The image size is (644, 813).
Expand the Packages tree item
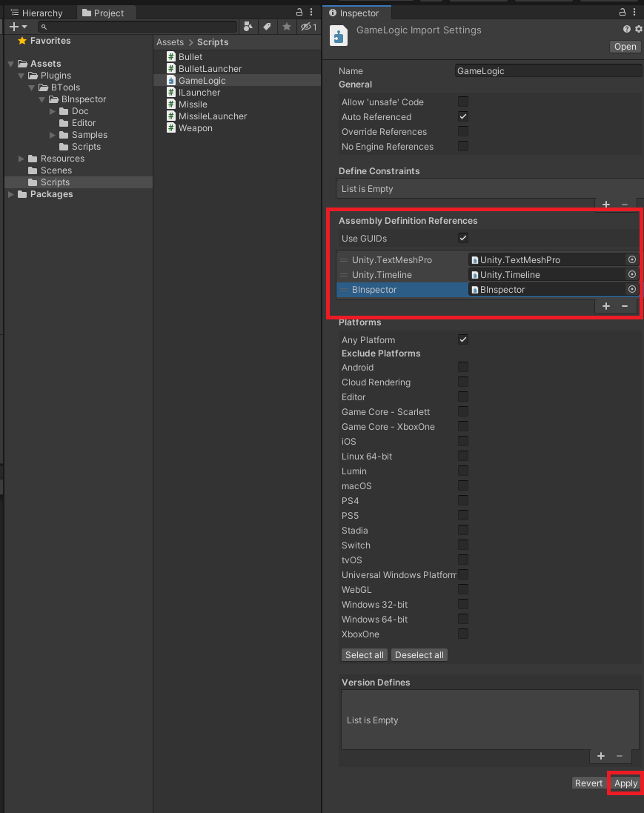[10, 194]
